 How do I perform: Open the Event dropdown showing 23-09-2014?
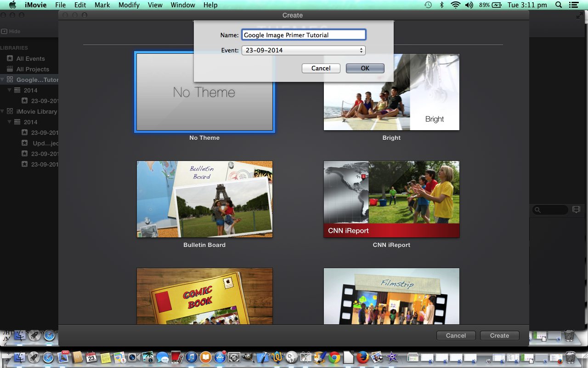click(x=303, y=50)
